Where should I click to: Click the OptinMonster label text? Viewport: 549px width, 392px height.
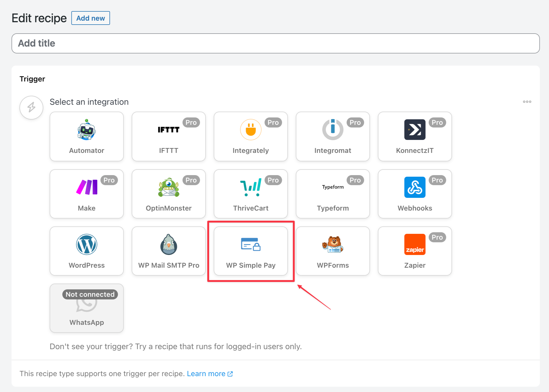(x=169, y=208)
